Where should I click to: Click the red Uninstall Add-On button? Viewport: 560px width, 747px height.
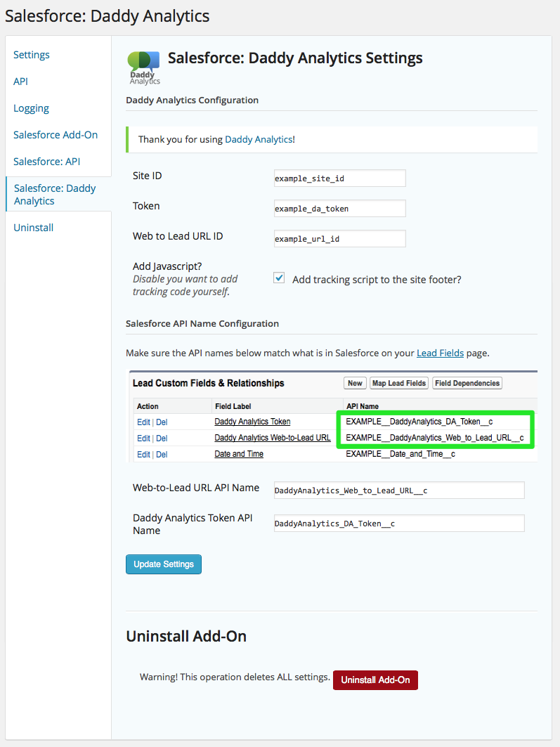tap(375, 680)
